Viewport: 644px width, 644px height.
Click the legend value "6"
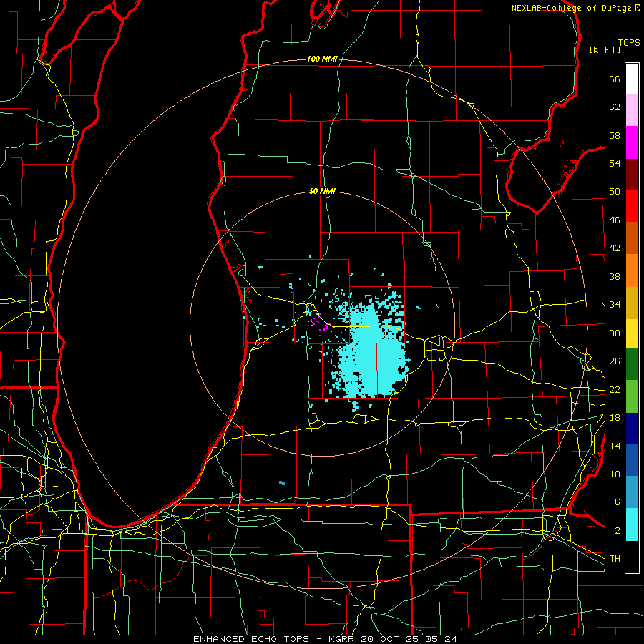618,502
